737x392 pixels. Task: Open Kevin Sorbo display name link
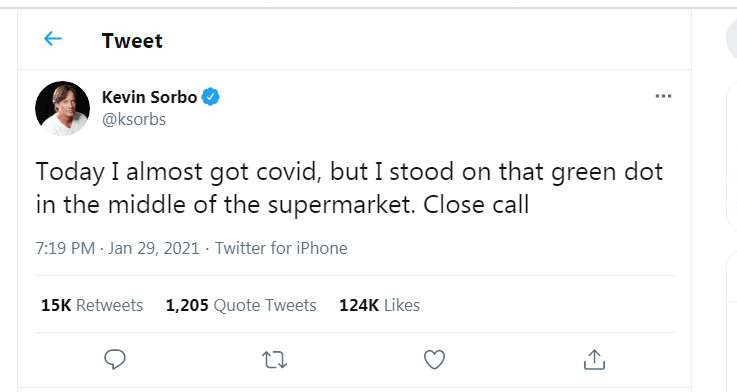pos(149,97)
